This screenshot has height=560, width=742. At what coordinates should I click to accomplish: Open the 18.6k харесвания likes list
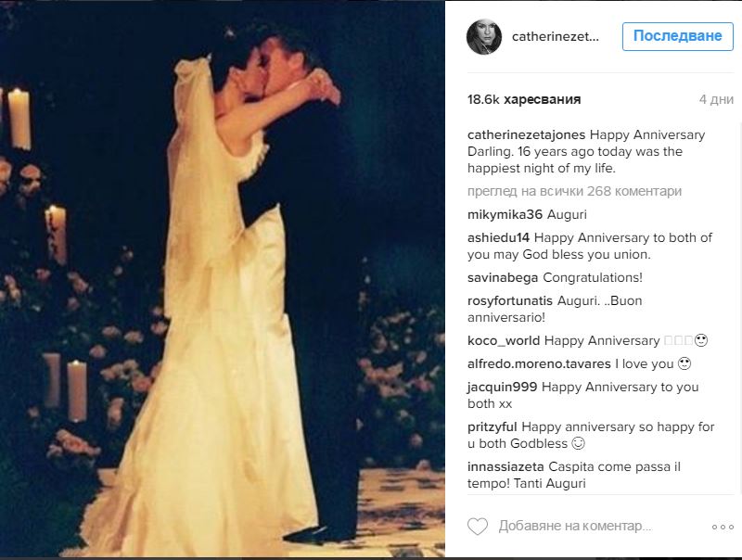tap(524, 99)
